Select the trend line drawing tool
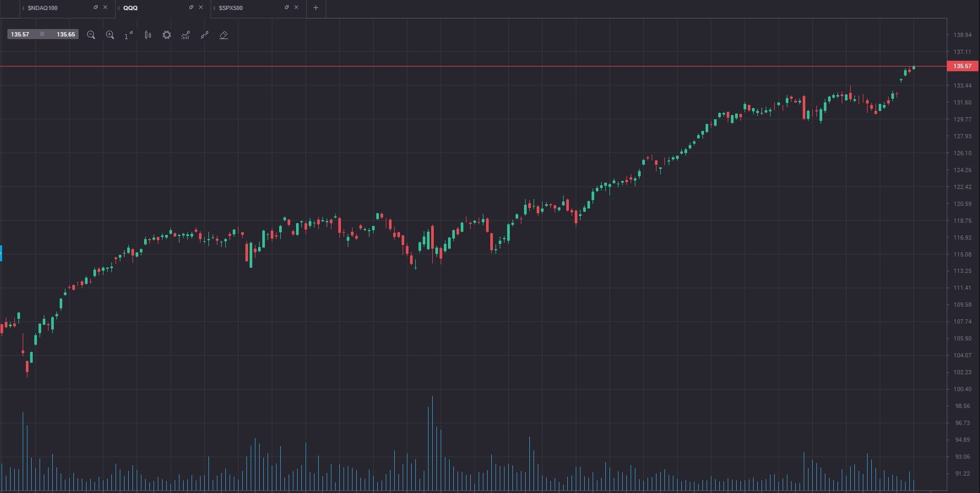This screenshot has height=493, width=980. 205,35
